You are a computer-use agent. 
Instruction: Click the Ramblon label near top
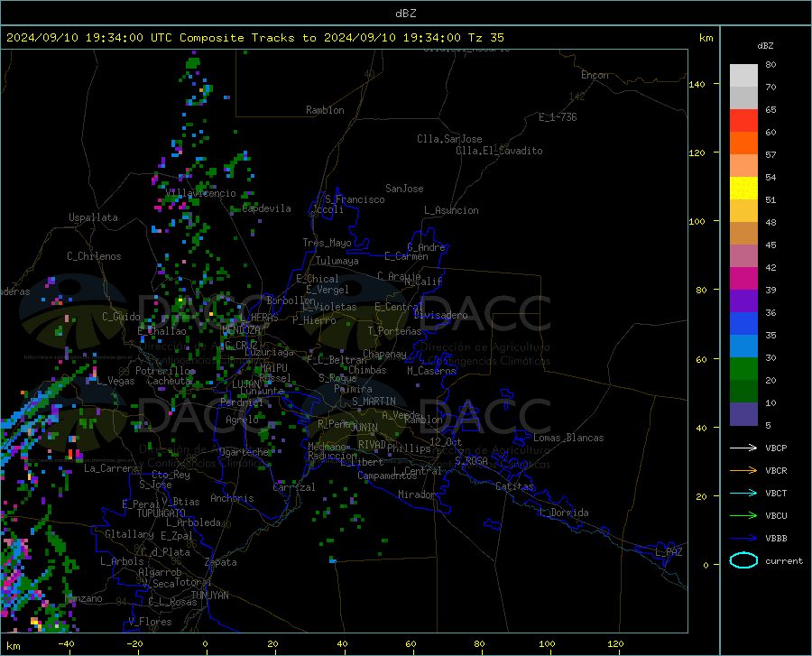325,110
